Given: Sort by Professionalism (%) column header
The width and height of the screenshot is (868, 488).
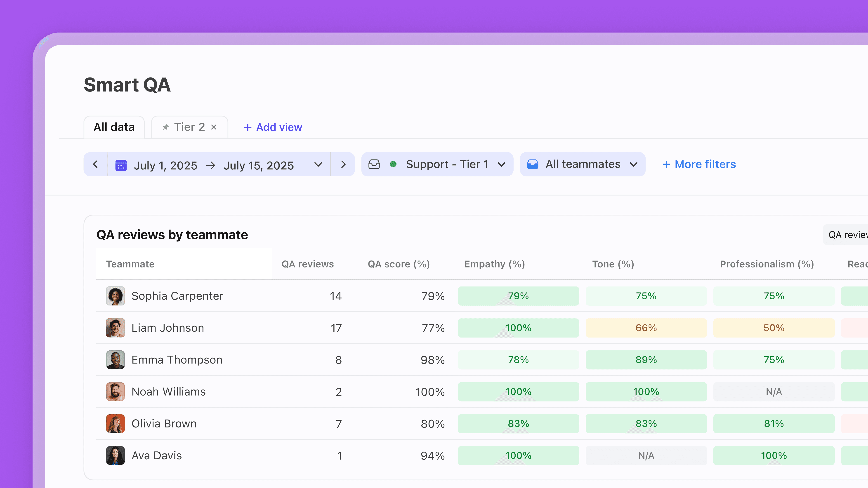Looking at the screenshot, I should [767, 264].
